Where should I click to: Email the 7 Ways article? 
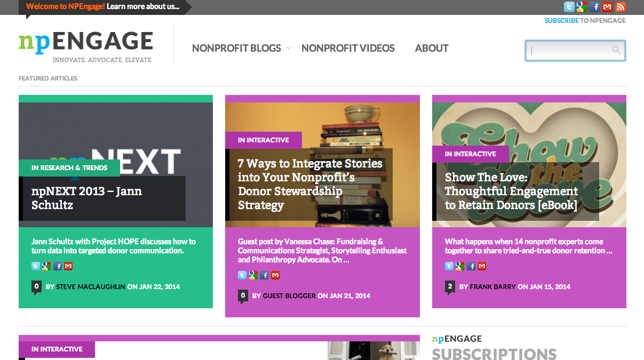pos(275,275)
